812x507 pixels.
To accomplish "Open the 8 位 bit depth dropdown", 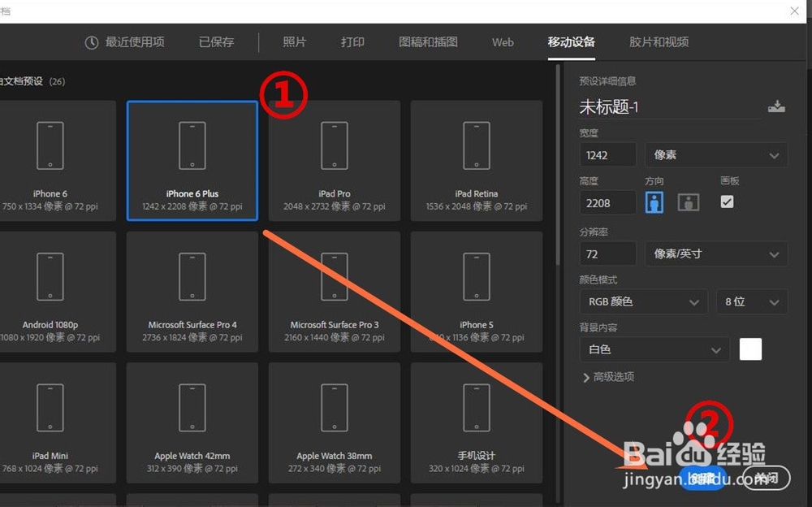I will [752, 301].
